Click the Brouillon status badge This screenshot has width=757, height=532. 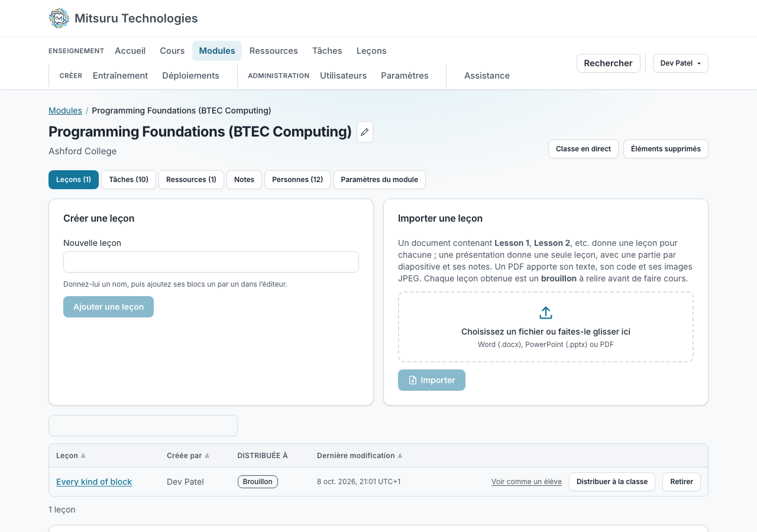point(258,482)
